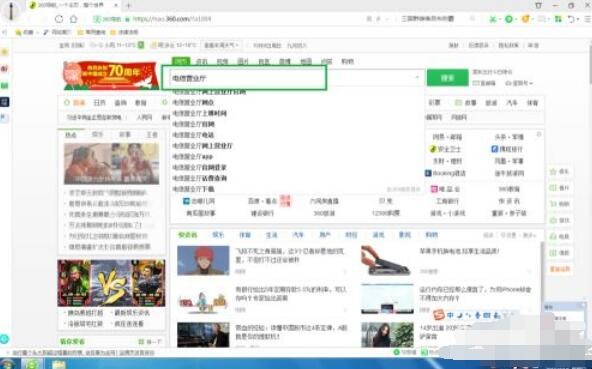Open the 70周年 red banner
This screenshot has width=592, height=369.
coord(111,76)
